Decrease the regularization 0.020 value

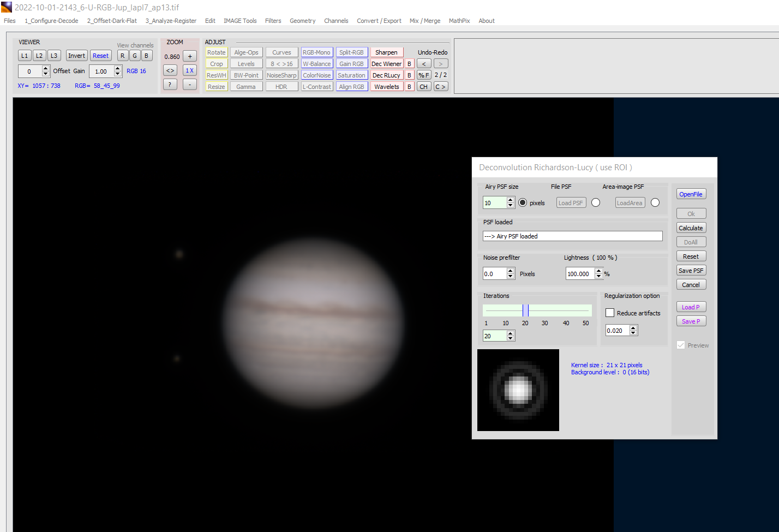tap(633, 333)
